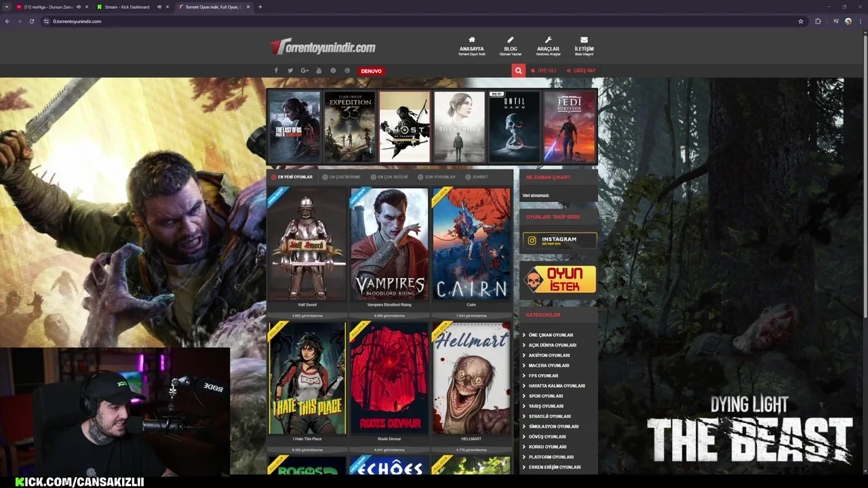Open Ghost of Tsushima cover
This screenshot has height=488, width=868.
404,127
